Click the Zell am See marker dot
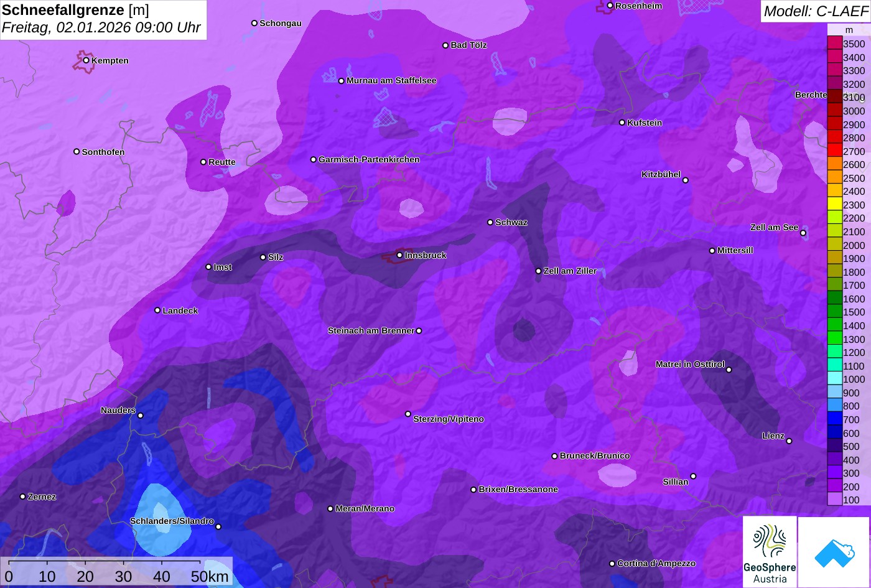Screen dimensions: 871x588 click(x=803, y=233)
